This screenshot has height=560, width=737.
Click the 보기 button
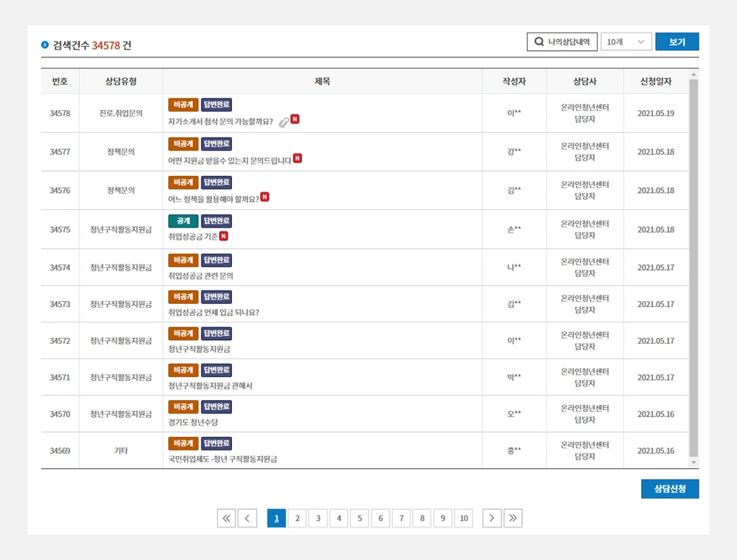[x=677, y=42]
